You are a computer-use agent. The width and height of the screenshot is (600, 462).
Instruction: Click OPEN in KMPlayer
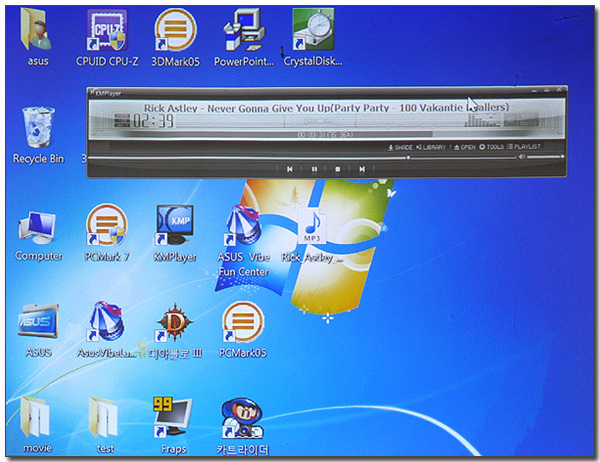pos(465,147)
